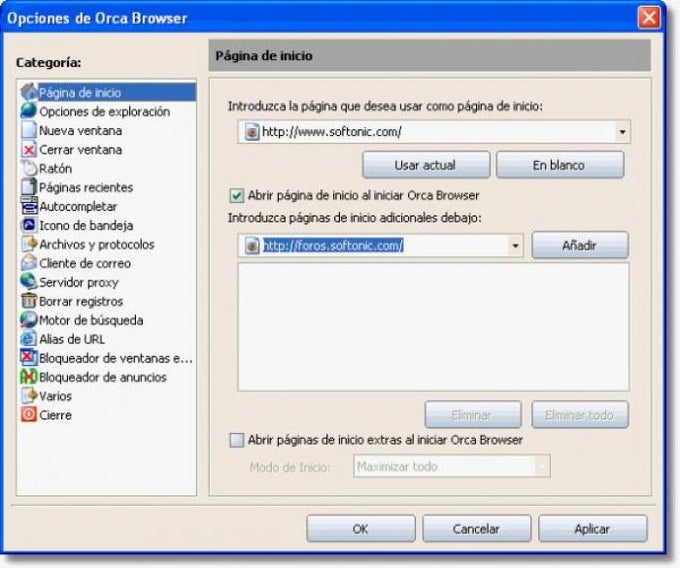Select Cerrar ventana category
The width and height of the screenshot is (680, 568).
80,150
